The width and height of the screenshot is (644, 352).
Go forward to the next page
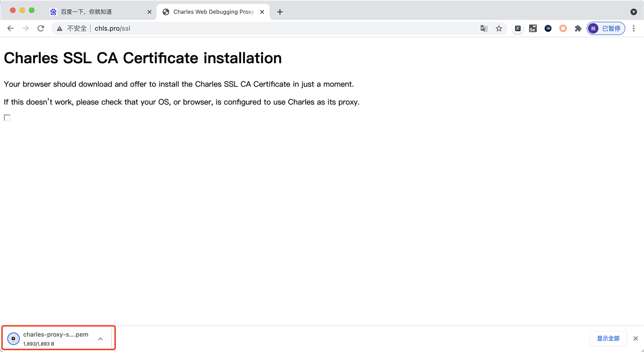25,28
